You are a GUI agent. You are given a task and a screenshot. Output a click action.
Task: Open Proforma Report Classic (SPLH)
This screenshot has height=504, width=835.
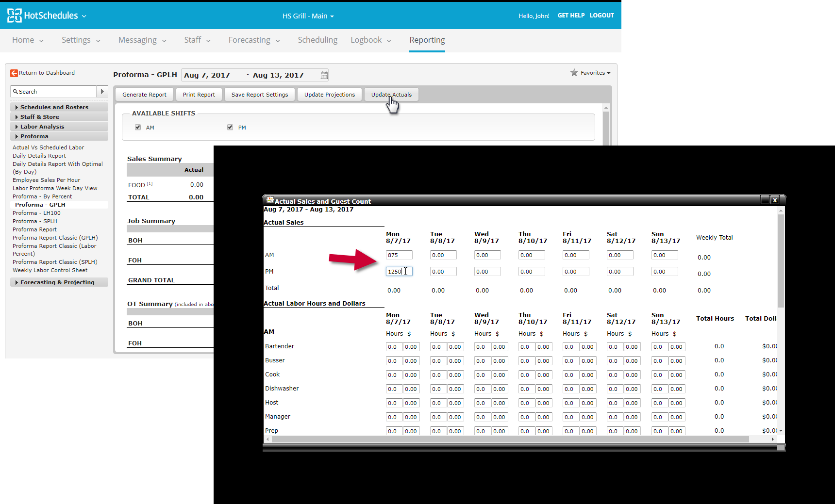click(x=55, y=262)
